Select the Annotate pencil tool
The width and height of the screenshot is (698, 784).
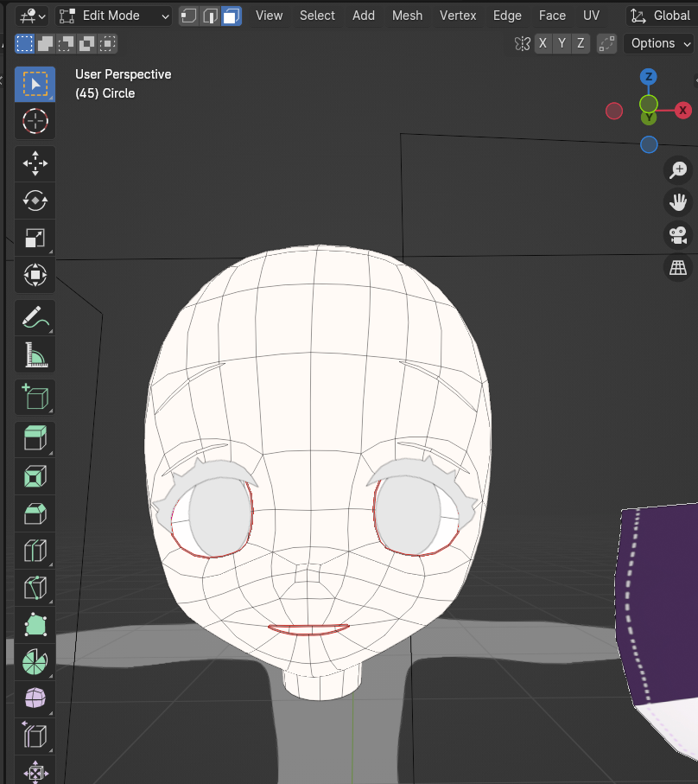click(35, 317)
